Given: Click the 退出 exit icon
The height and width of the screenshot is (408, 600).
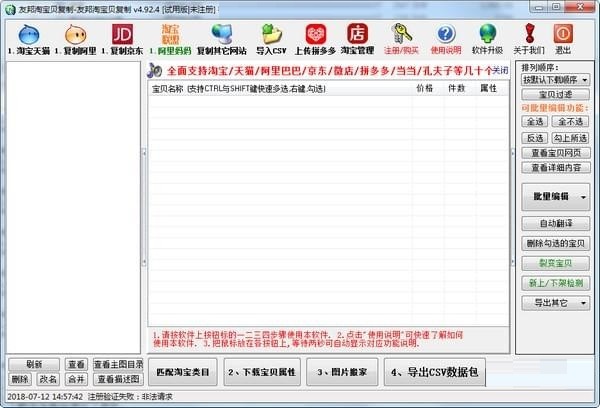Looking at the screenshot, I should (x=563, y=39).
